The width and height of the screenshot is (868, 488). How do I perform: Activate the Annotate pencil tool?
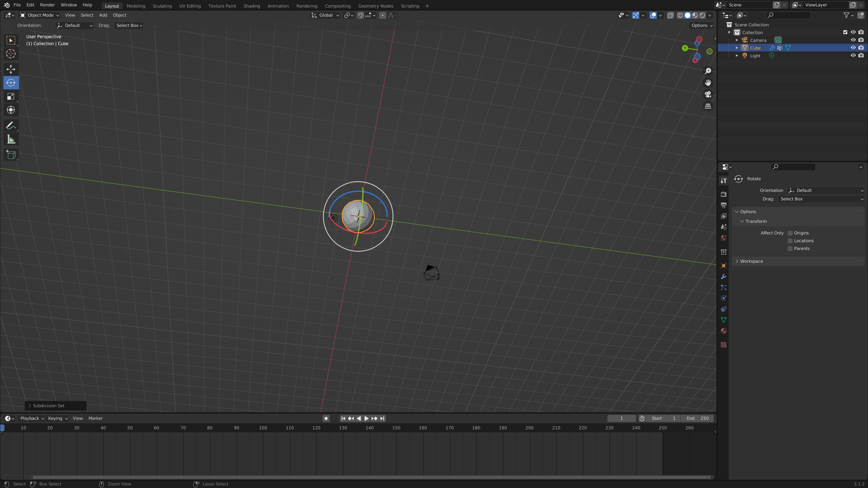pyautogui.click(x=11, y=126)
